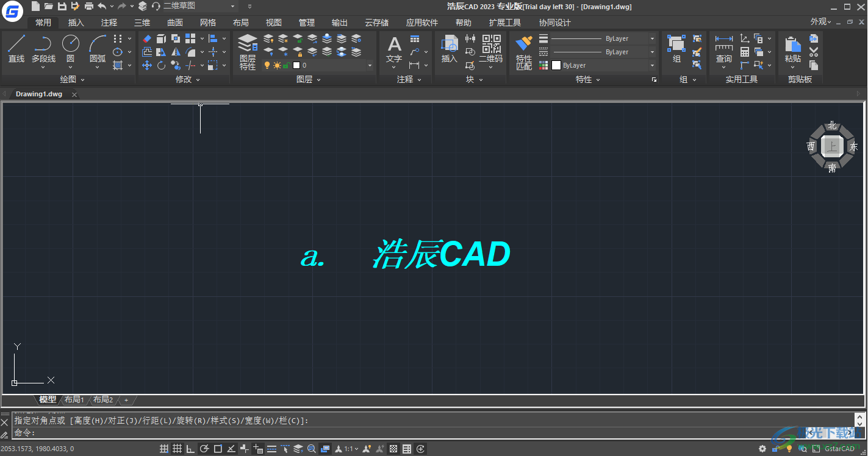Click 上 top face of view cube
The width and height of the screenshot is (868, 456).
click(832, 146)
